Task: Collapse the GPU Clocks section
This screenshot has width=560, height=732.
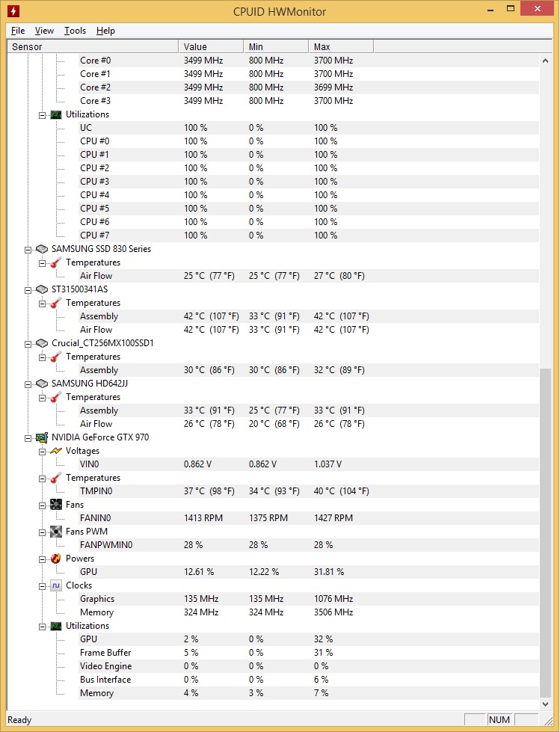Action: pyautogui.click(x=42, y=586)
